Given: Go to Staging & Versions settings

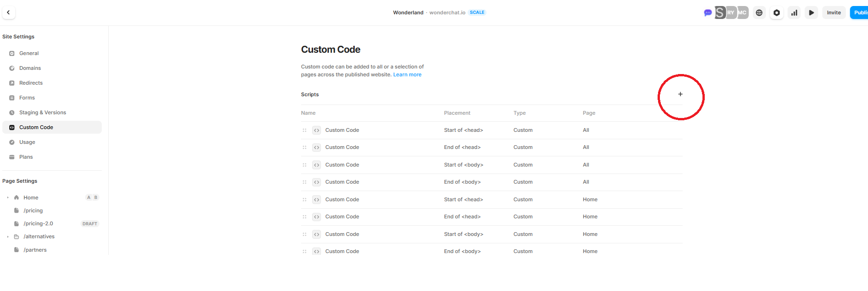Looking at the screenshot, I should tap(43, 112).
